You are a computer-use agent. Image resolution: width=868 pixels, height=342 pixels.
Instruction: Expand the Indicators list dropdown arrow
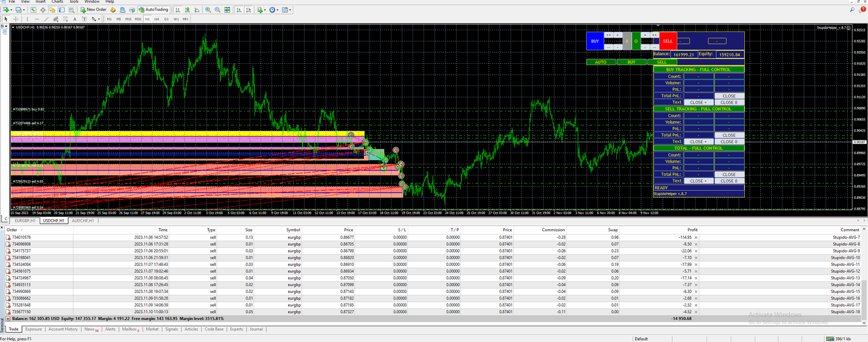point(265,9)
